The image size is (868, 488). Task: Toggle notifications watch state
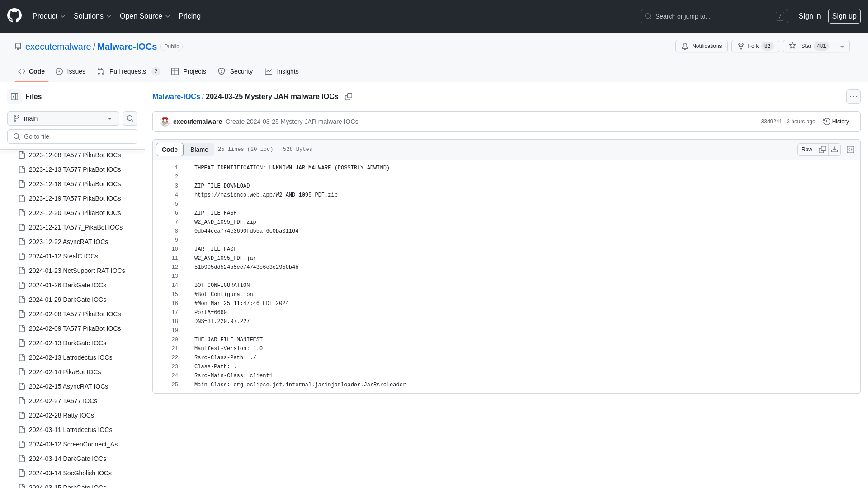pyautogui.click(x=701, y=46)
